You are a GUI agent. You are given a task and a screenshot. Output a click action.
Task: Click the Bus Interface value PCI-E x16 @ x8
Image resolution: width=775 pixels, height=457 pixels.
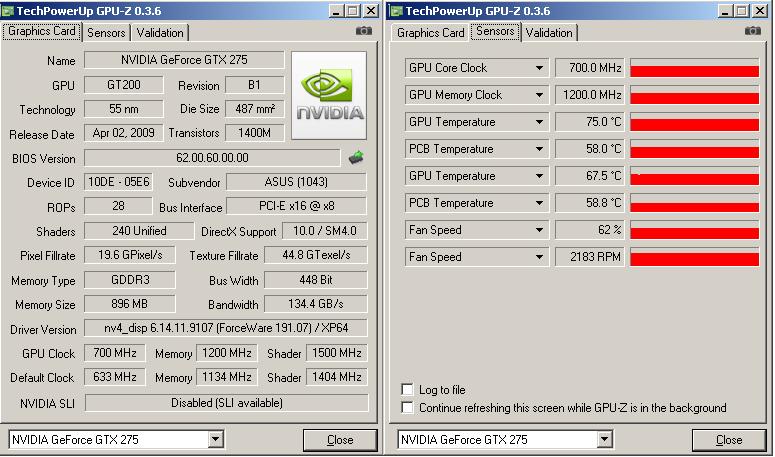296,206
